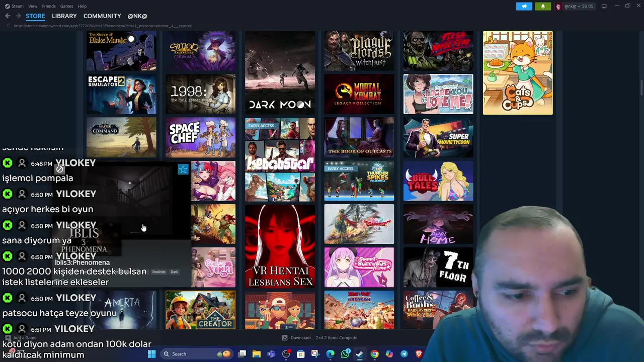This screenshot has height=362, width=644.
Task: Open the Away Home capsule
Action: (x=438, y=224)
